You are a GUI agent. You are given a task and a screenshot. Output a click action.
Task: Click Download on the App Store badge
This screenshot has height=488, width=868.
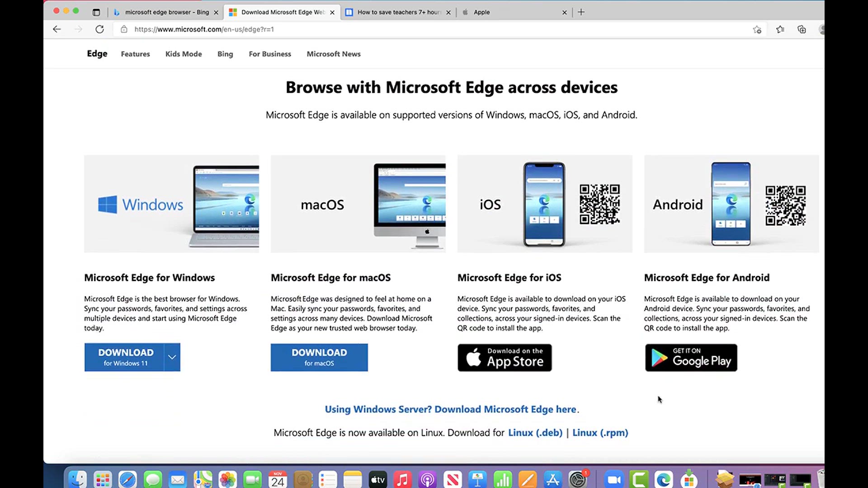505,357
